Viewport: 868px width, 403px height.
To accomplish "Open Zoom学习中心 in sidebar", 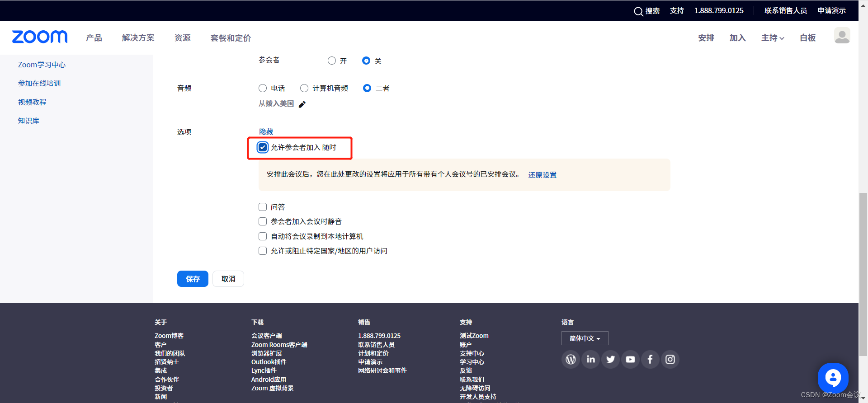I will point(42,65).
